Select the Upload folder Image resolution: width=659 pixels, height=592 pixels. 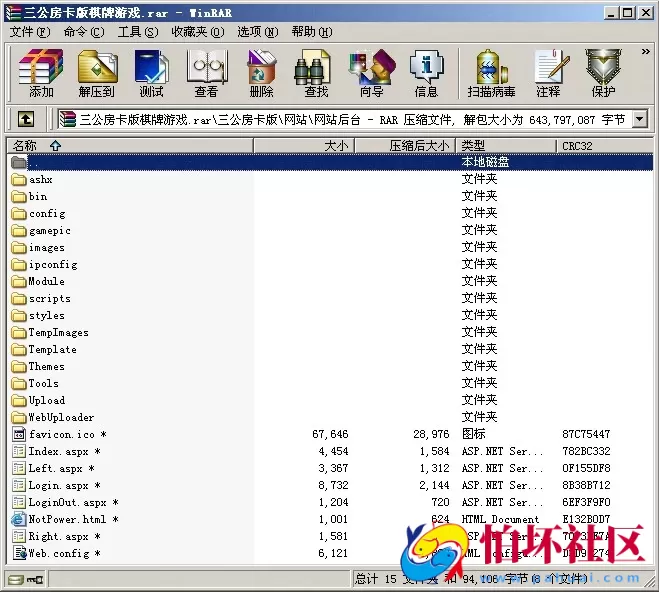38,400
